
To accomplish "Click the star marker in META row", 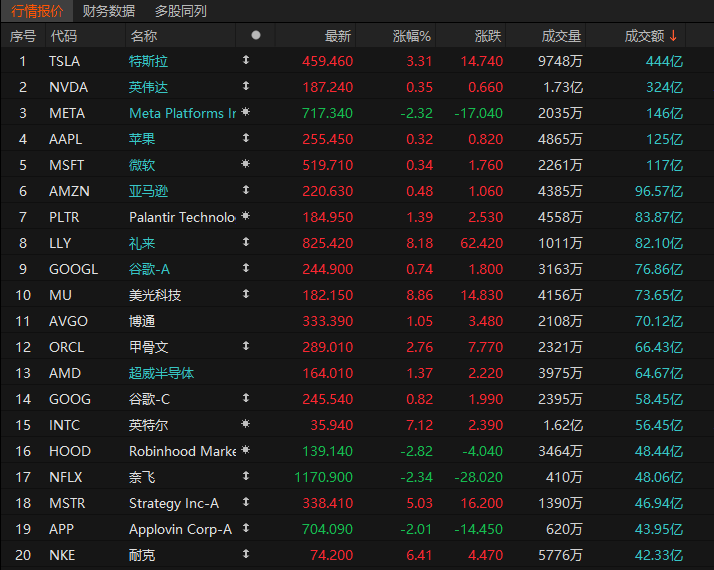I will click(246, 112).
